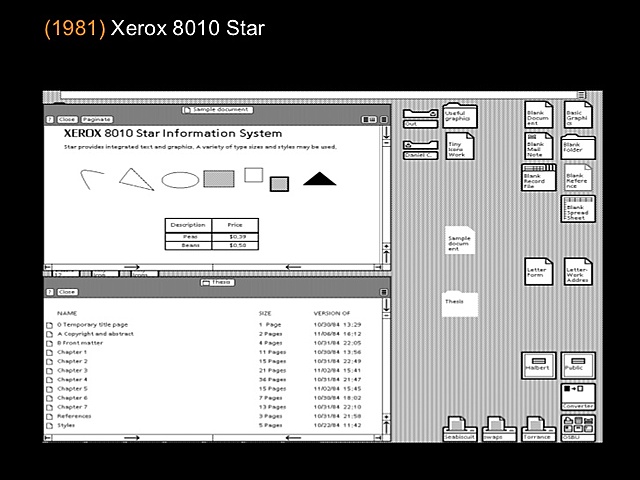The image size is (640, 480).
Task: Click the help ? button in Sample document window
Action: pyautogui.click(x=50, y=120)
